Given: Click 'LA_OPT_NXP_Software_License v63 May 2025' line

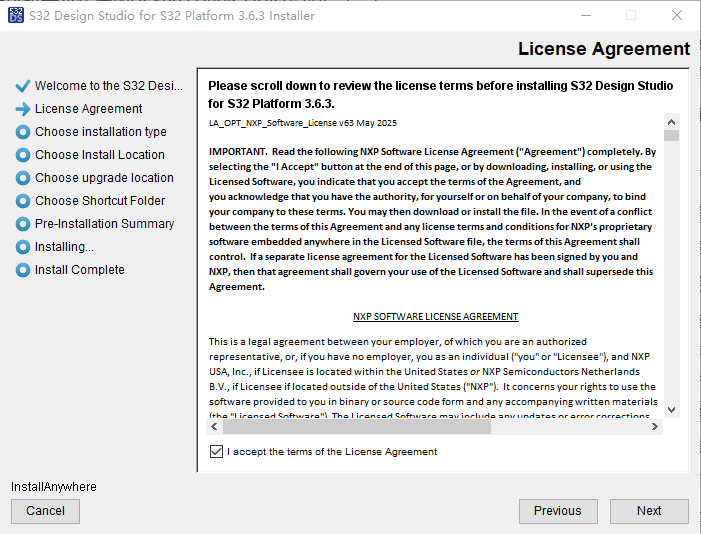Looking at the screenshot, I should click(x=303, y=123).
